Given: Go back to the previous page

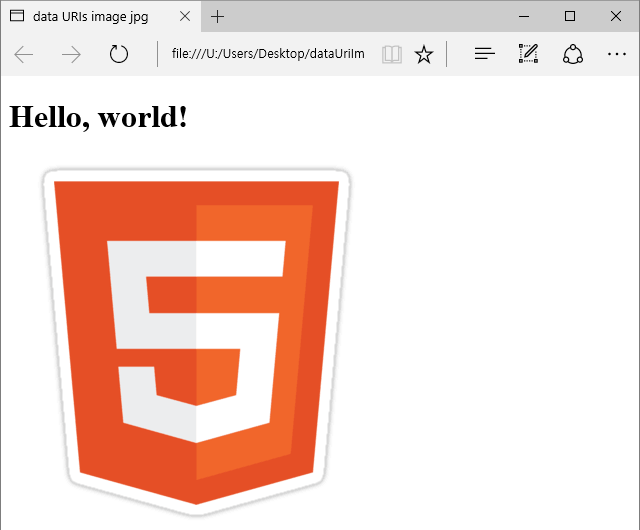Looking at the screenshot, I should point(24,54).
